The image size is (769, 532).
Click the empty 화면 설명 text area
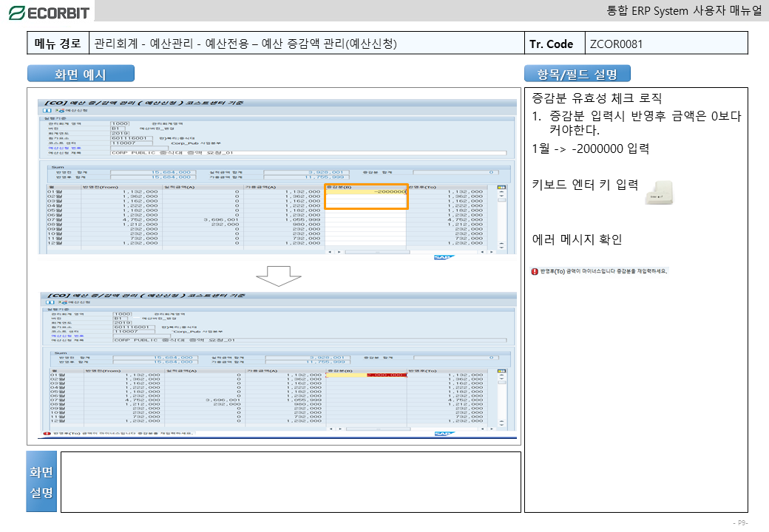291,482
